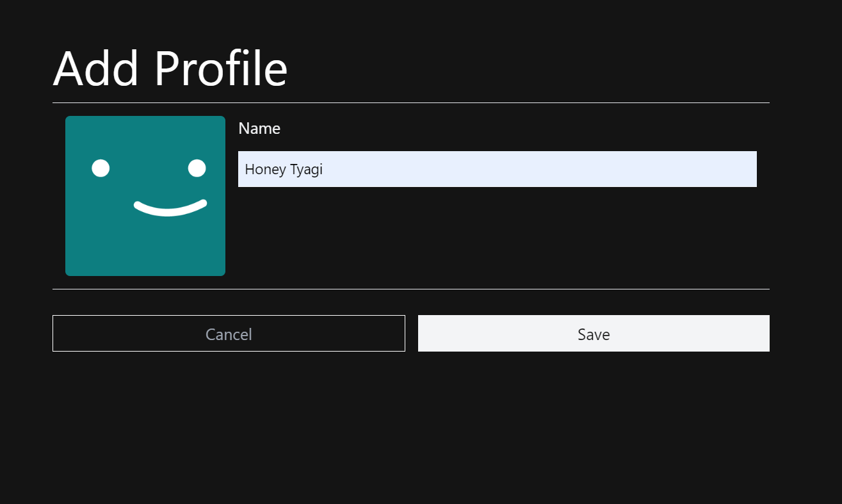The image size is (842, 504).
Task: Click the Add Profile heading
Action: [x=170, y=67]
